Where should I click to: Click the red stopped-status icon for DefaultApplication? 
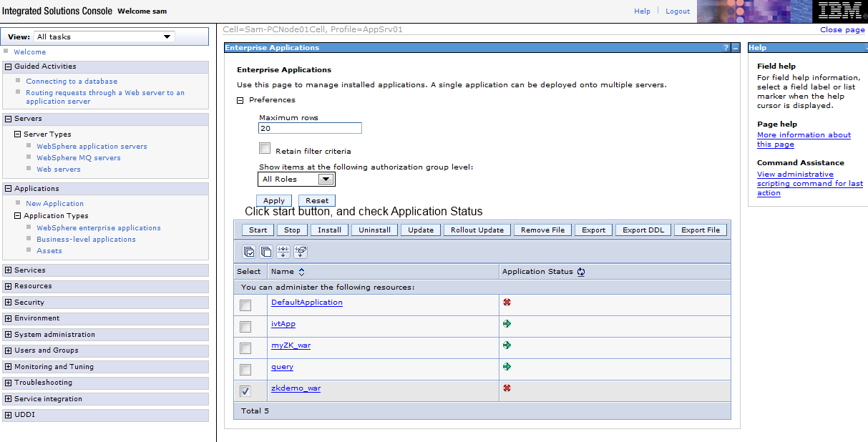click(x=507, y=302)
